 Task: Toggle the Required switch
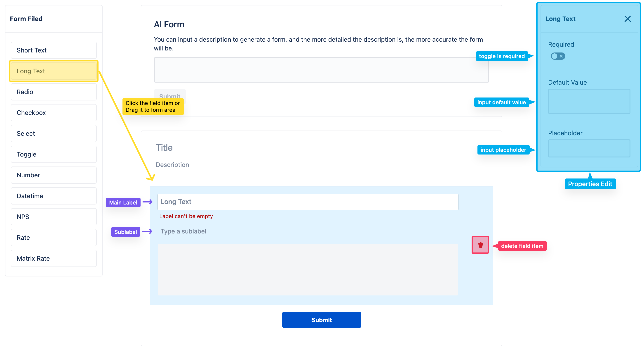click(x=557, y=56)
